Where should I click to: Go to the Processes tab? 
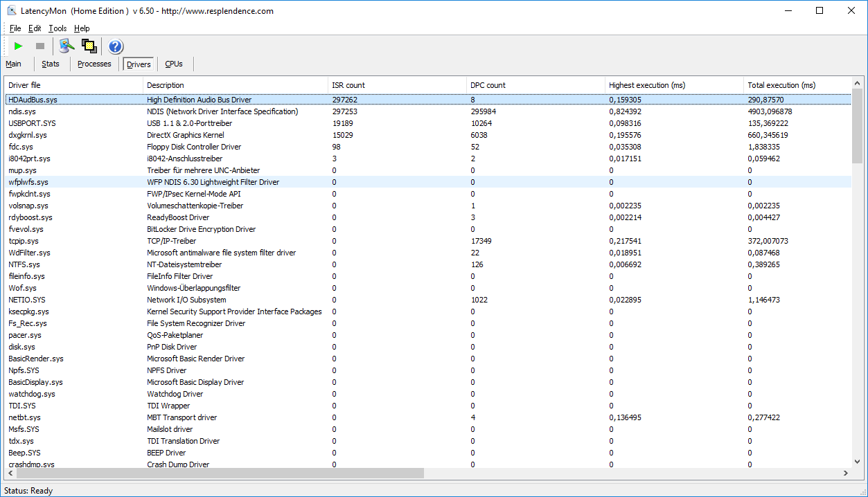coord(94,64)
